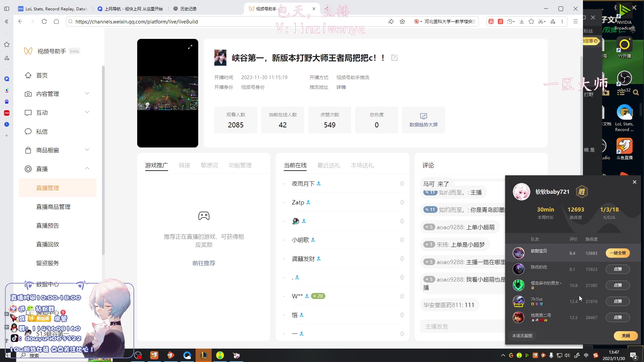Open browser main menu icon
644x362 pixels.
(x=576, y=21)
